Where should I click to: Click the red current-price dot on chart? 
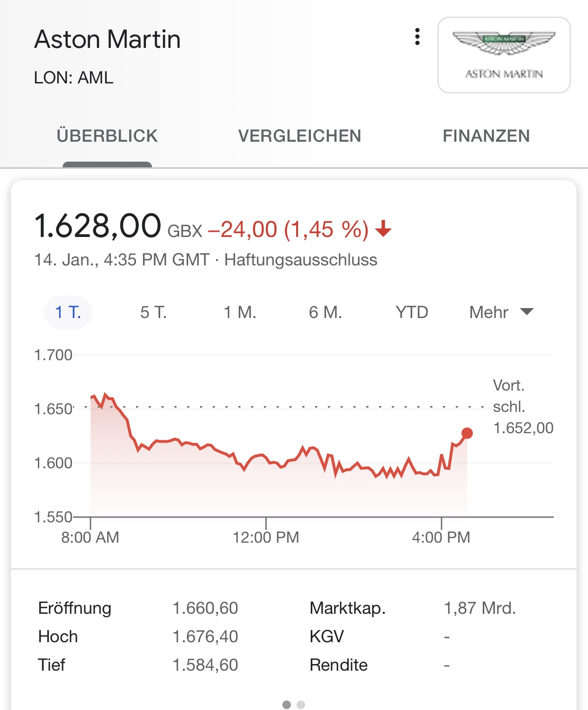click(x=467, y=433)
